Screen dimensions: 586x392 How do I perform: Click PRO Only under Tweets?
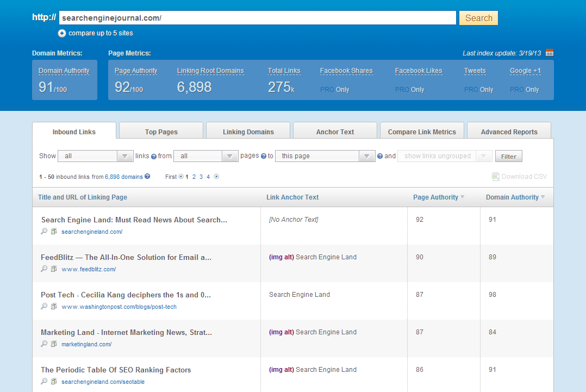(x=479, y=90)
